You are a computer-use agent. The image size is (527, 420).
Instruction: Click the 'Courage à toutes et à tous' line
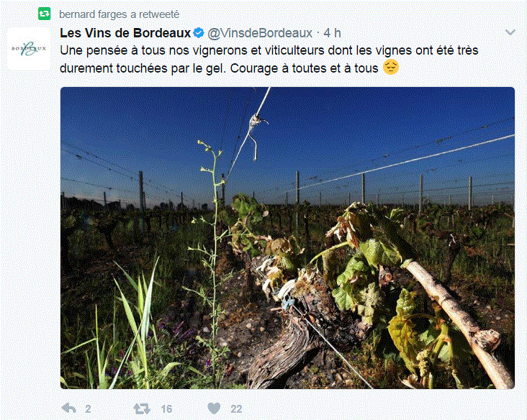304,68
